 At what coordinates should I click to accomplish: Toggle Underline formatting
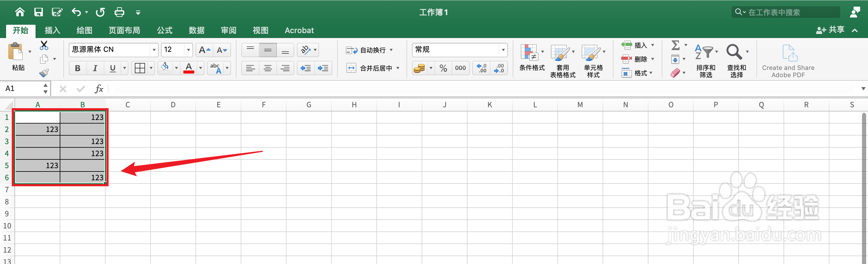coord(112,68)
